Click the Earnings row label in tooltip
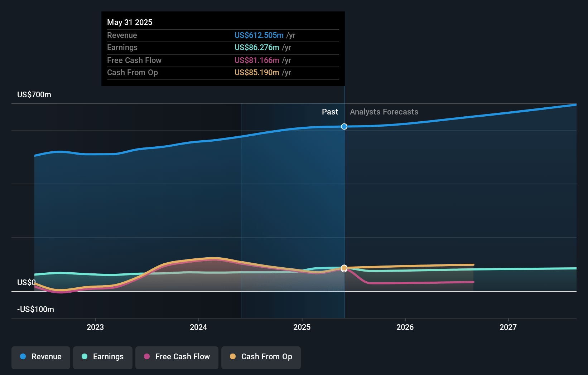The image size is (588, 375). 122,48
